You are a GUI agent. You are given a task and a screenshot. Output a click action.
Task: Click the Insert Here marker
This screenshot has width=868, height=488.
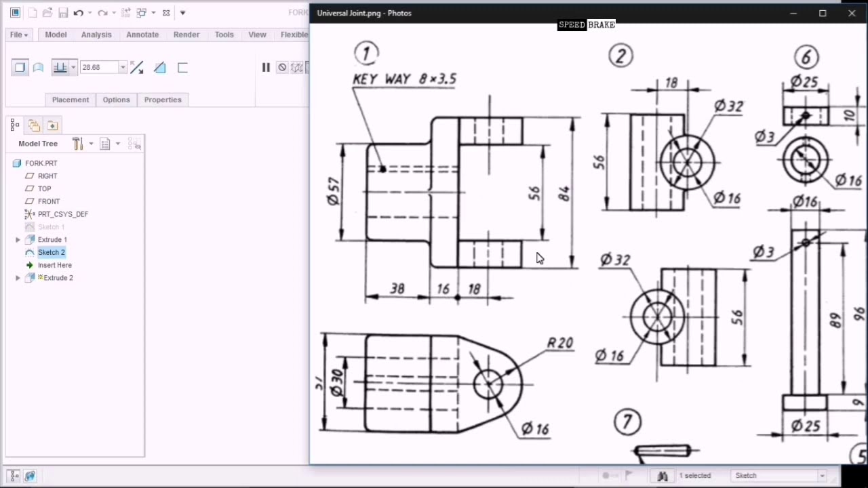point(54,265)
